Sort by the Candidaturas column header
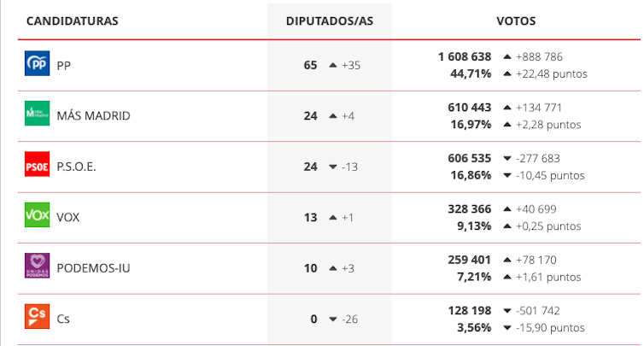The image size is (644, 346). pos(73,21)
